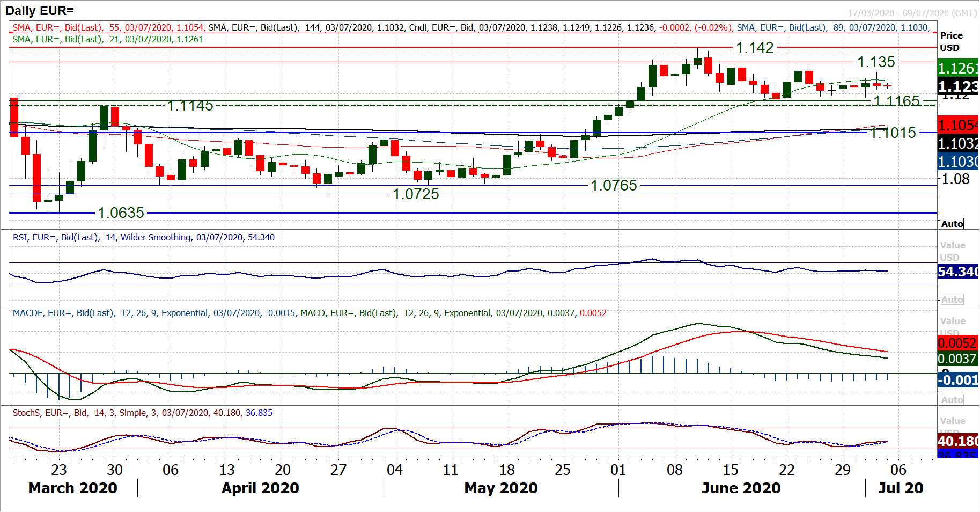Click the Auto button in the price panel

click(952, 224)
